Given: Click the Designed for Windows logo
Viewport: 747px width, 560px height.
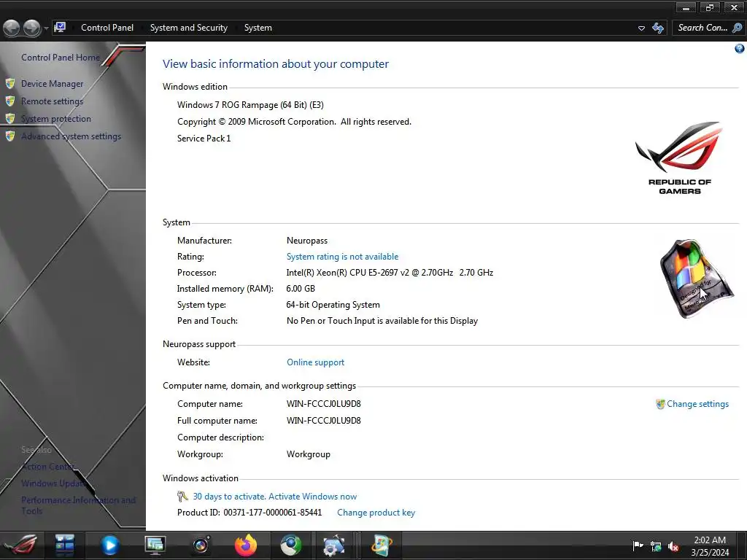Looking at the screenshot, I should (696, 279).
